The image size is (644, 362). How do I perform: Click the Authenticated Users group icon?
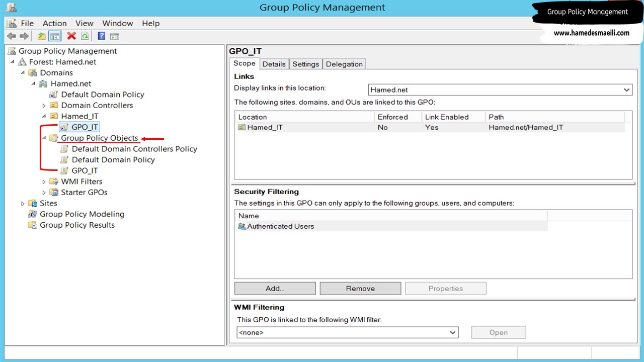242,227
